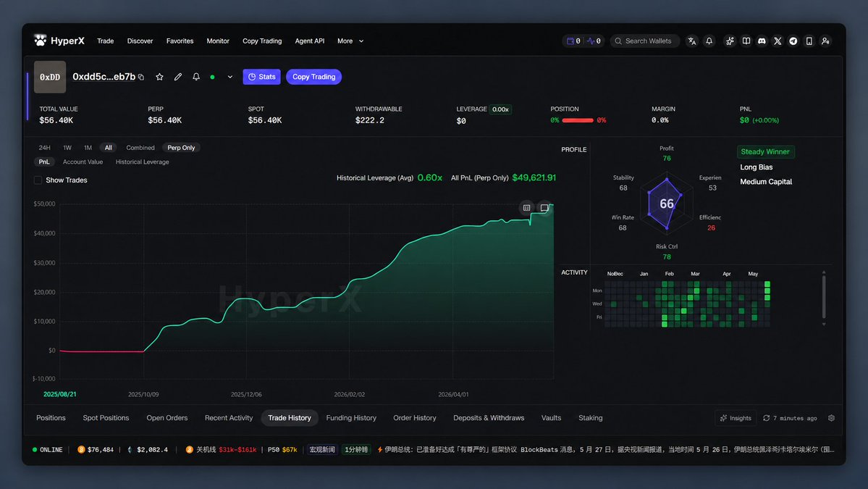Switch to Vaults tab
The image size is (868, 489).
551,418
